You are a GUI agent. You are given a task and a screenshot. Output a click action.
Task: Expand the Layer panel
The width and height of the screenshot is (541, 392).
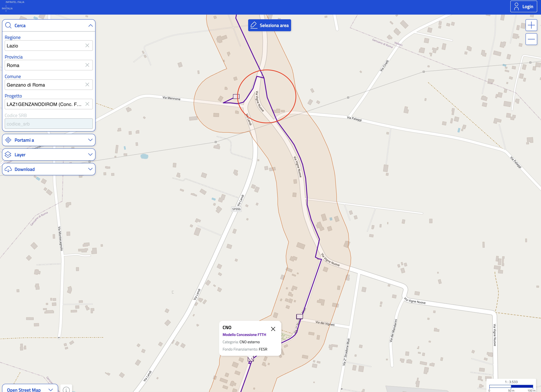pyautogui.click(x=49, y=155)
